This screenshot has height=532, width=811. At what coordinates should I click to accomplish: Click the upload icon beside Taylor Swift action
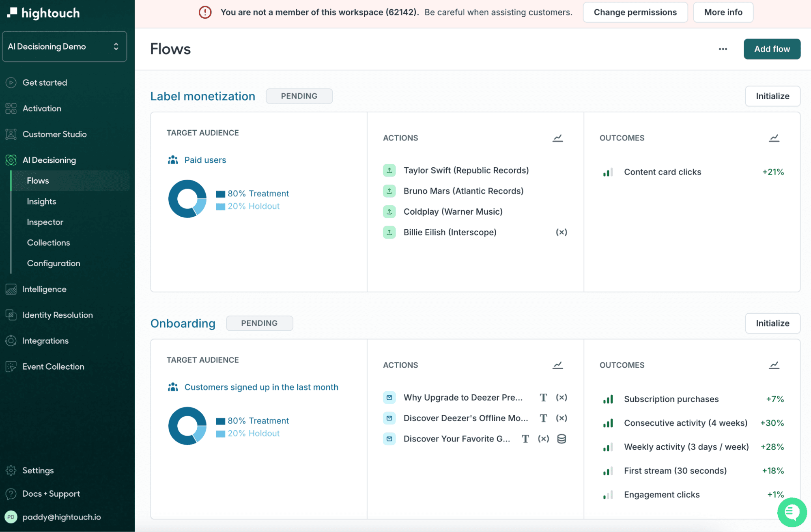(389, 170)
